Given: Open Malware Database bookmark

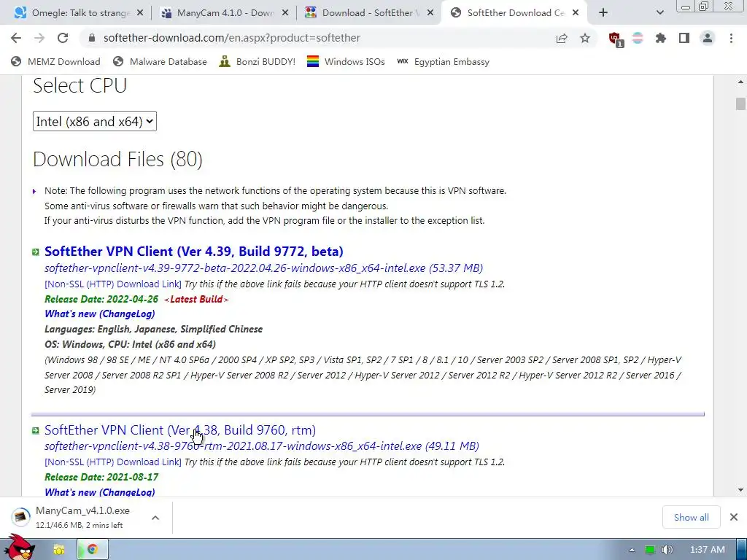Looking at the screenshot, I should 160,61.
